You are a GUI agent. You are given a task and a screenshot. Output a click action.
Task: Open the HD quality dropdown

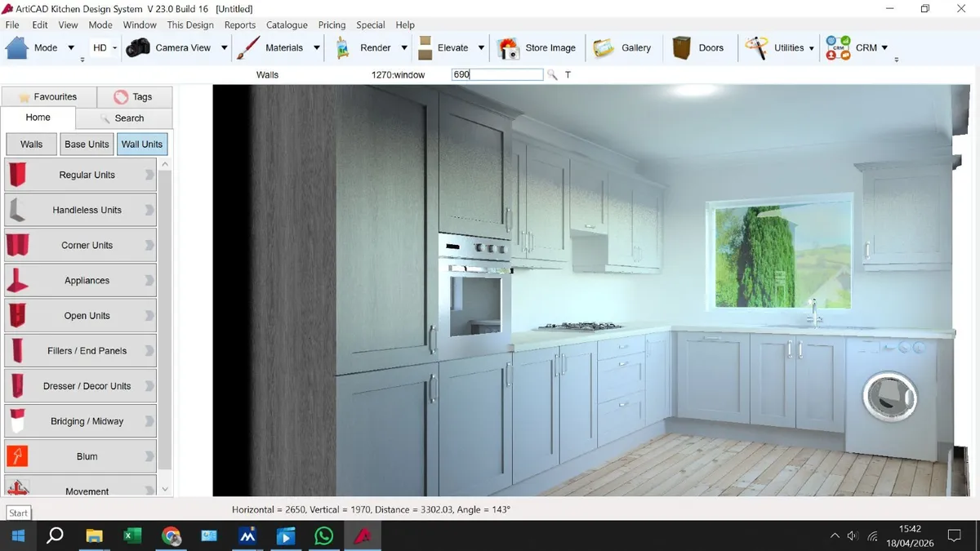pos(115,47)
